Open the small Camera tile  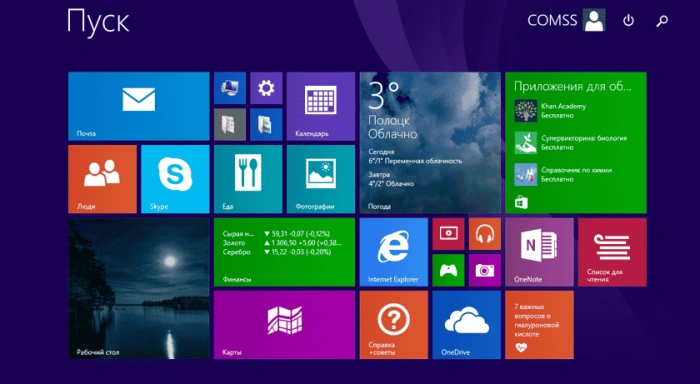click(484, 270)
